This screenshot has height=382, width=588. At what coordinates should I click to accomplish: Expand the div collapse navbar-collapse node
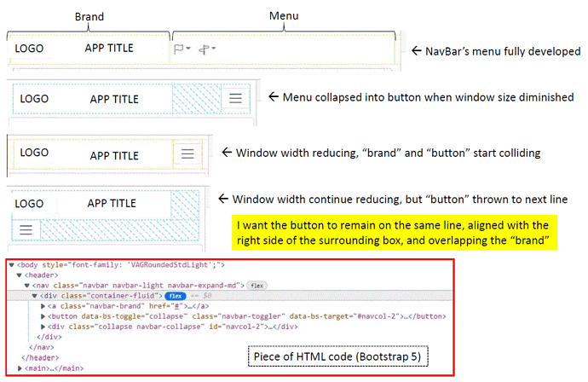click(43, 327)
